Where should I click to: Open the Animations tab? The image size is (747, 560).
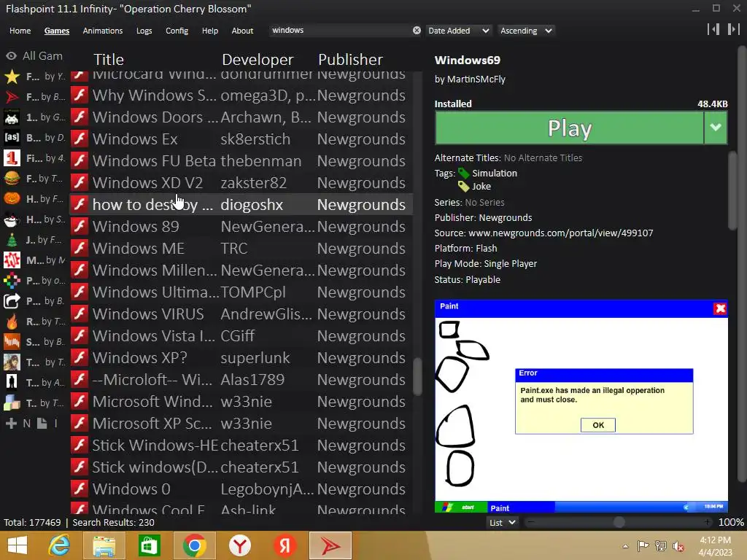(x=102, y=31)
